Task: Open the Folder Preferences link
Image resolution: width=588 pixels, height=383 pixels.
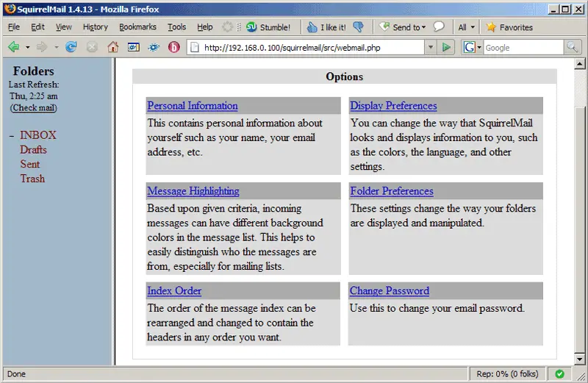Action: 392,191
